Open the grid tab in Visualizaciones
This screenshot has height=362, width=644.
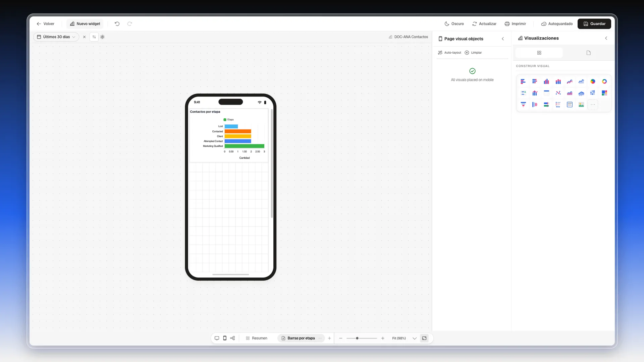[539, 53]
